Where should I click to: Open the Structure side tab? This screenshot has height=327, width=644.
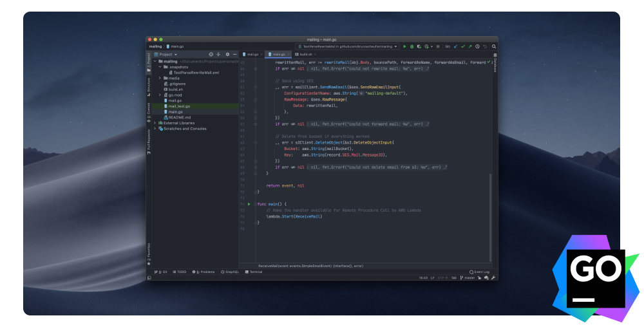(149, 87)
